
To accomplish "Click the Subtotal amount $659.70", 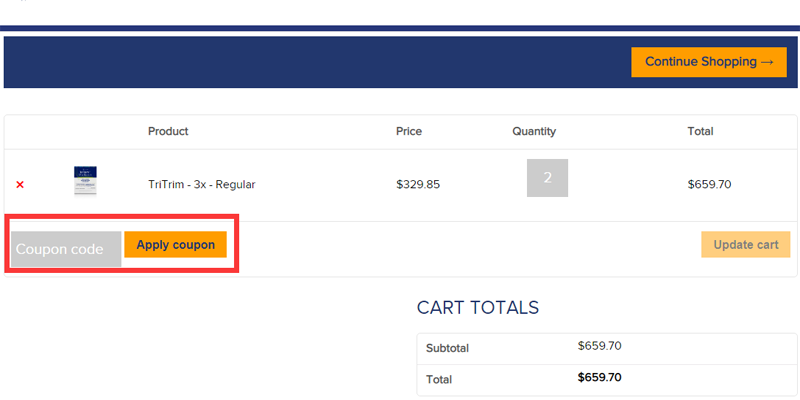I will click(600, 346).
